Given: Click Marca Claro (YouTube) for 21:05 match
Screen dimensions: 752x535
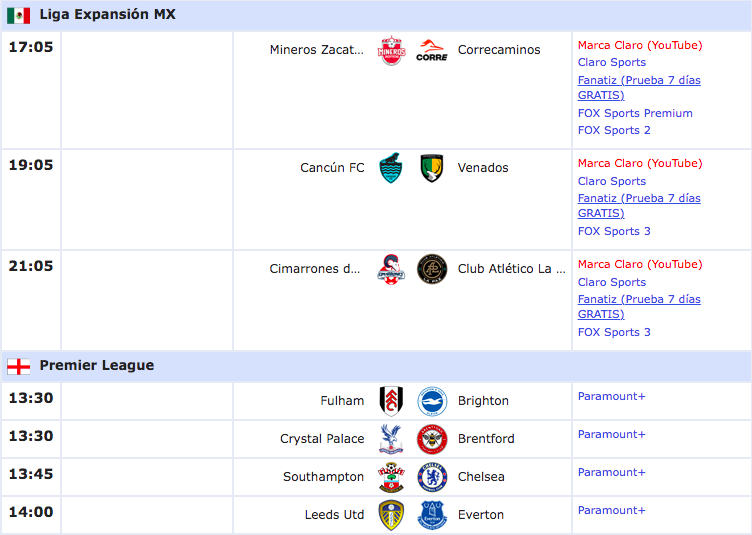Looking at the screenshot, I should click(640, 264).
